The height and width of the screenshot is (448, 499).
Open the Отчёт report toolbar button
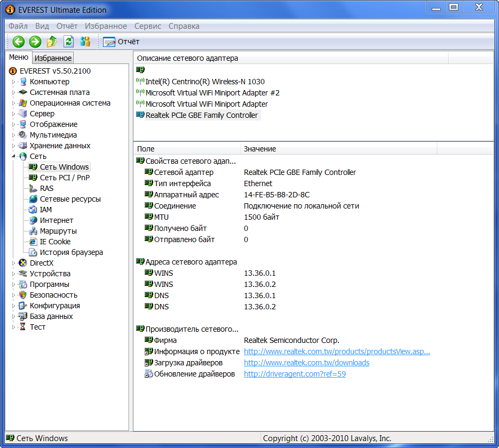[x=121, y=42]
